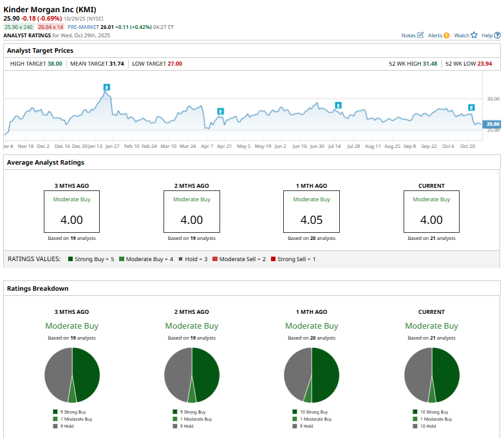Image resolution: width=504 pixels, height=438 pixels.
Task: Click the bid 25.90 x 240 quote
Action: (19, 27)
